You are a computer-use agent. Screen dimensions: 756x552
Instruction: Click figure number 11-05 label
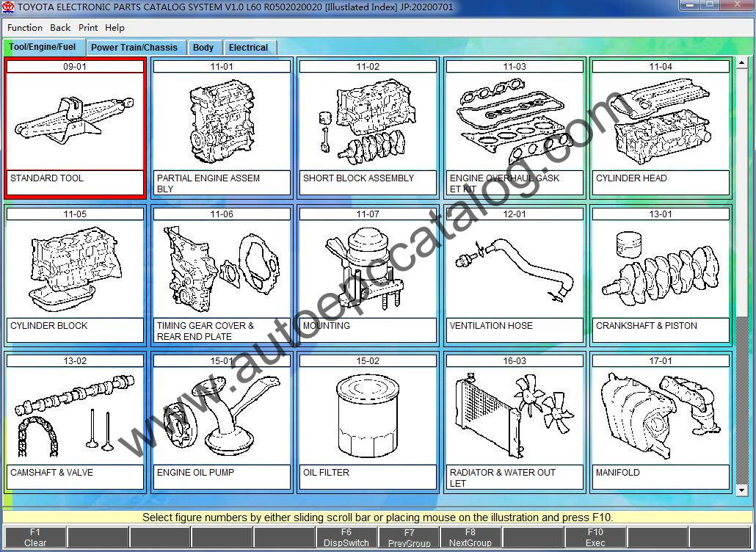pyautogui.click(x=75, y=214)
